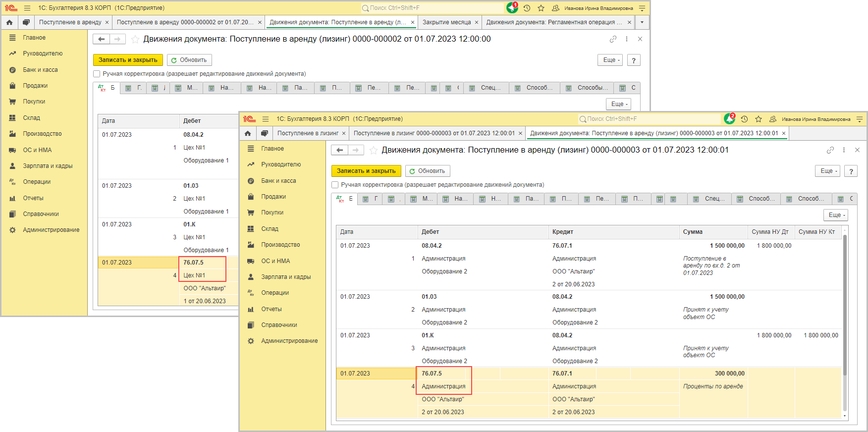Click notification bell icon in front window
Image resolution: width=868 pixels, height=432 pixels.
[729, 119]
